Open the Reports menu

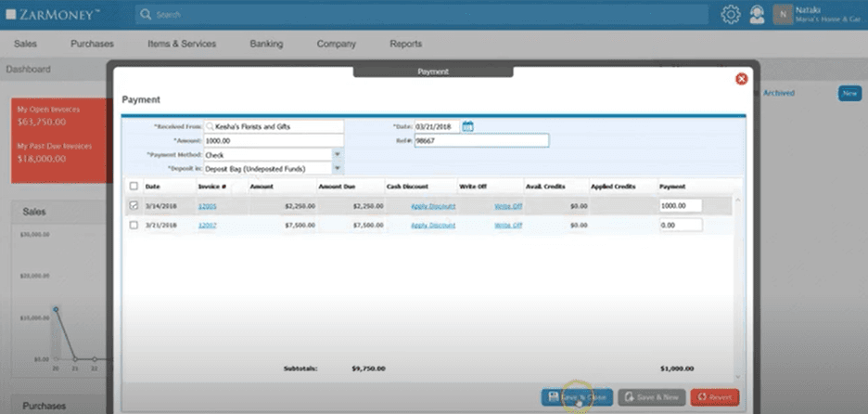coord(406,44)
